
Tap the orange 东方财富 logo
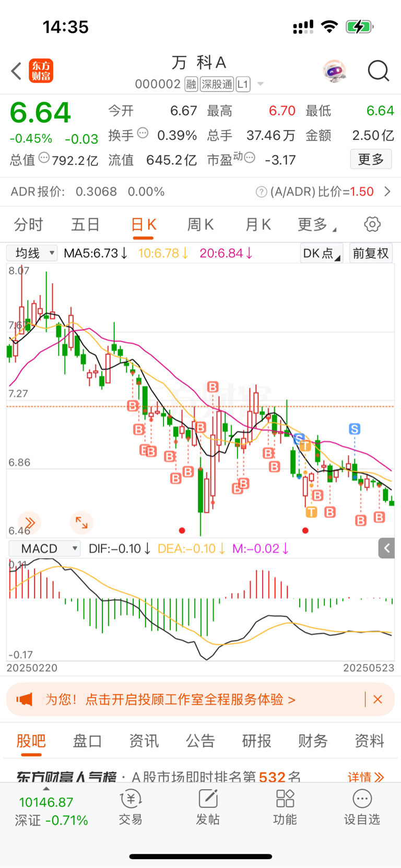click(x=41, y=71)
